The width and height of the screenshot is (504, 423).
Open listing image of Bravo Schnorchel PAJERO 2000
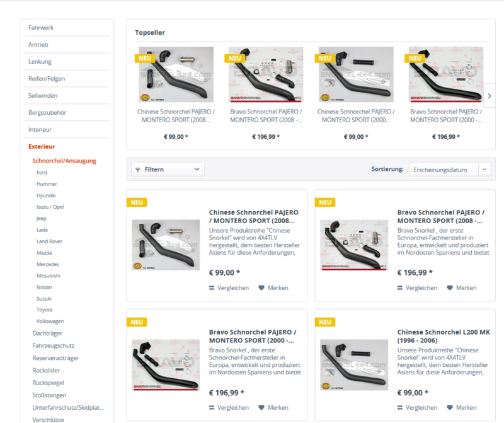pos(166,365)
